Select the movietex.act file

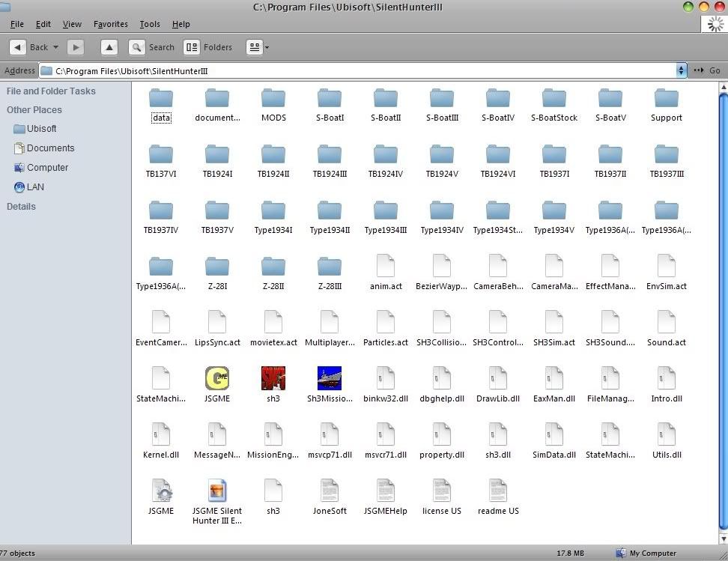tap(273, 330)
